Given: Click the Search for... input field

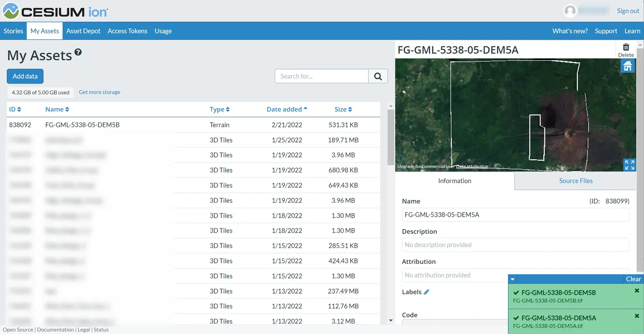Looking at the screenshot, I should [x=321, y=76].
